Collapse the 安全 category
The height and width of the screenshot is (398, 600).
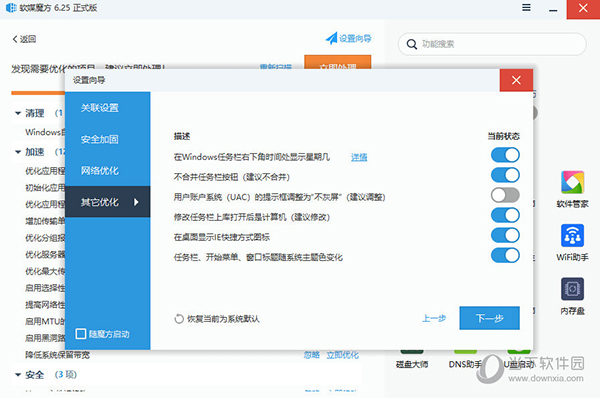[x=18, y=375]
